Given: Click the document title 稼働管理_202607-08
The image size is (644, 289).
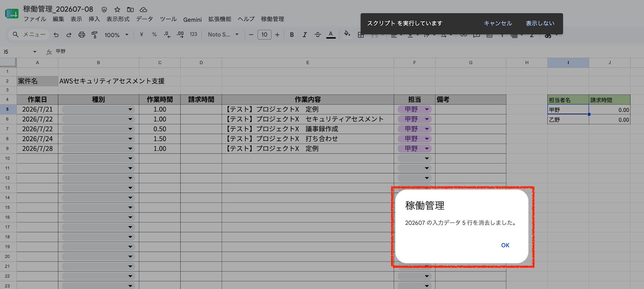Looking at the screenshot, I should pos(58,9).
